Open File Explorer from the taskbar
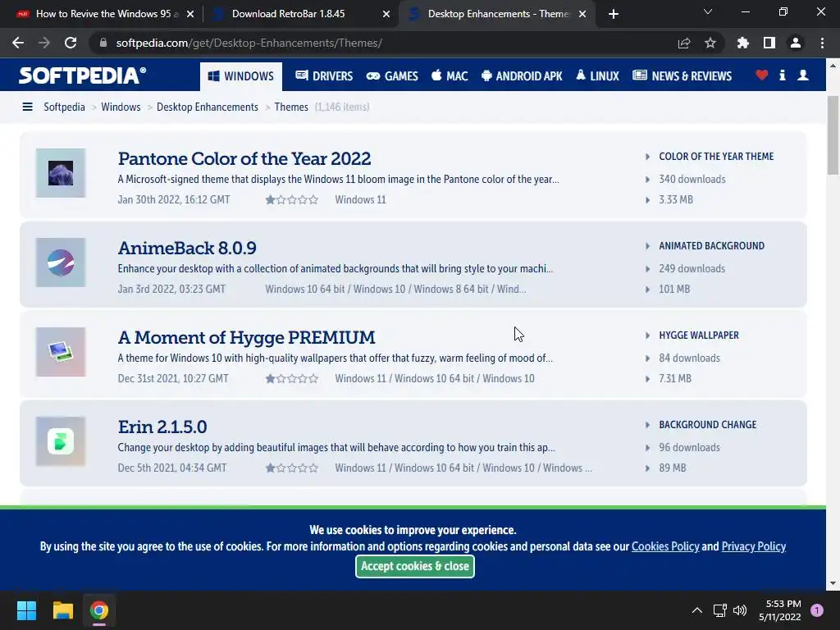Image resolution: width=840 pixels, height=630 pixels. (62, 610)
